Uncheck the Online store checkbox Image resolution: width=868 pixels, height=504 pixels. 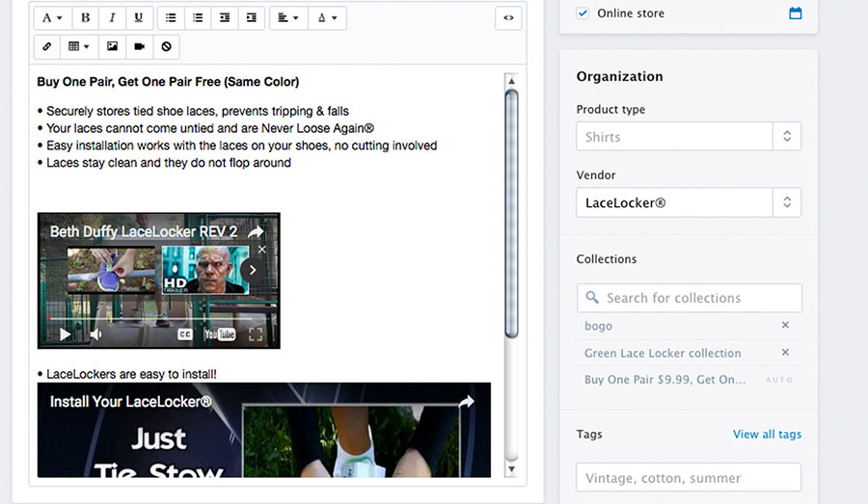click(x=583, y=13)
